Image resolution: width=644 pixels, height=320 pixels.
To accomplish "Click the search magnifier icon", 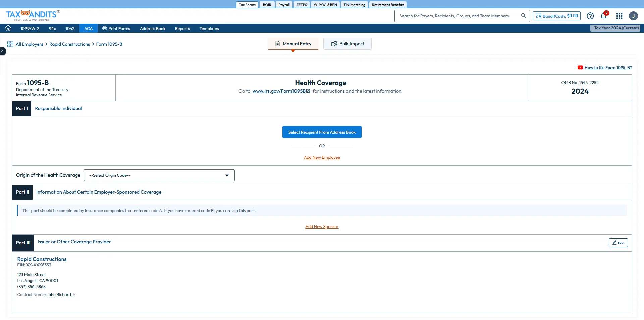I will point(523,16).
